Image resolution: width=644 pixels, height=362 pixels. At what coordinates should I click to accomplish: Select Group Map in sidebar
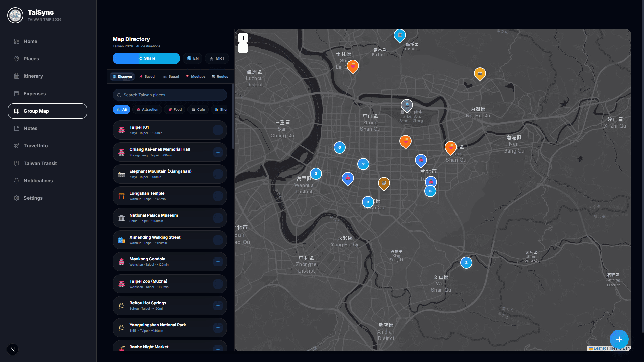point(47,111)
